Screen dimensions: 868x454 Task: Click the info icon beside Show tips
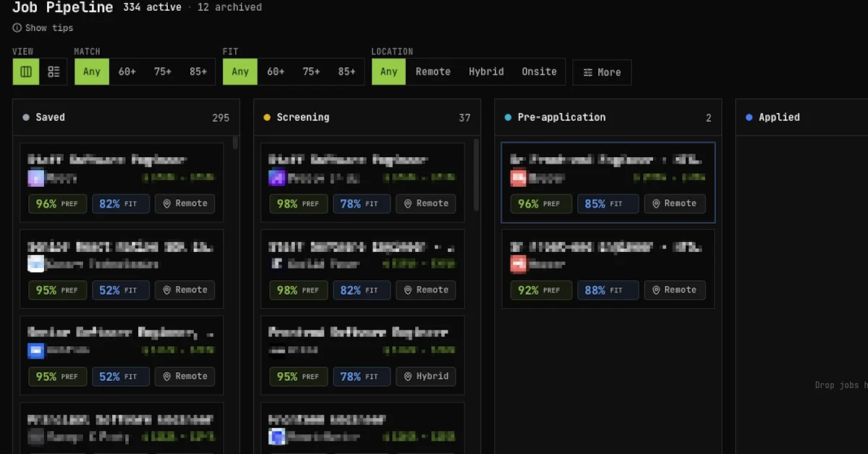17,28
